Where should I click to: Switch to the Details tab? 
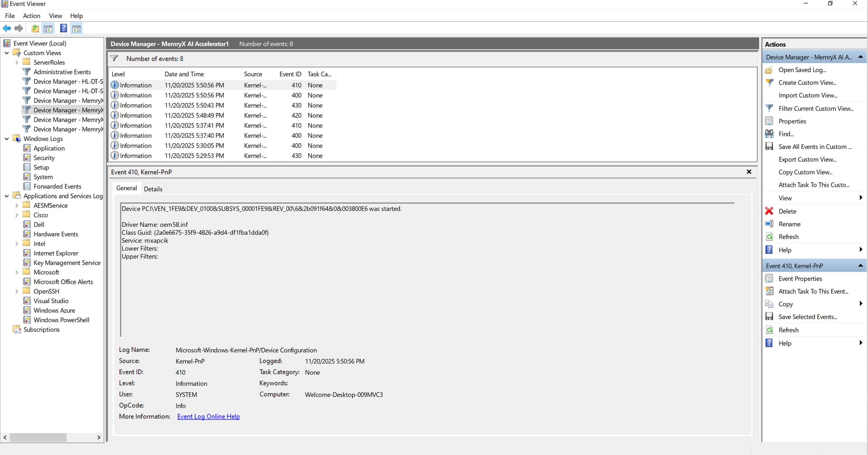153,189
